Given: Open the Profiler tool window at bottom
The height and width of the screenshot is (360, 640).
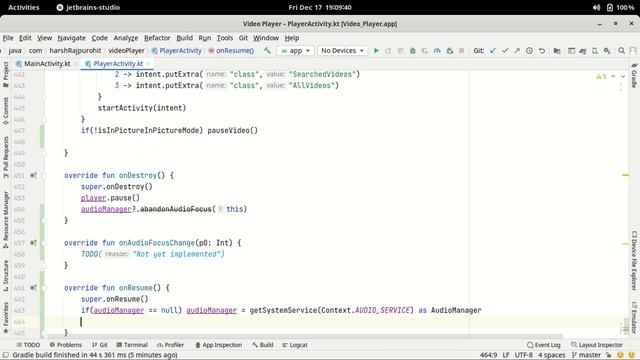Looking at the screenshot, I should [x=170, y=345].
